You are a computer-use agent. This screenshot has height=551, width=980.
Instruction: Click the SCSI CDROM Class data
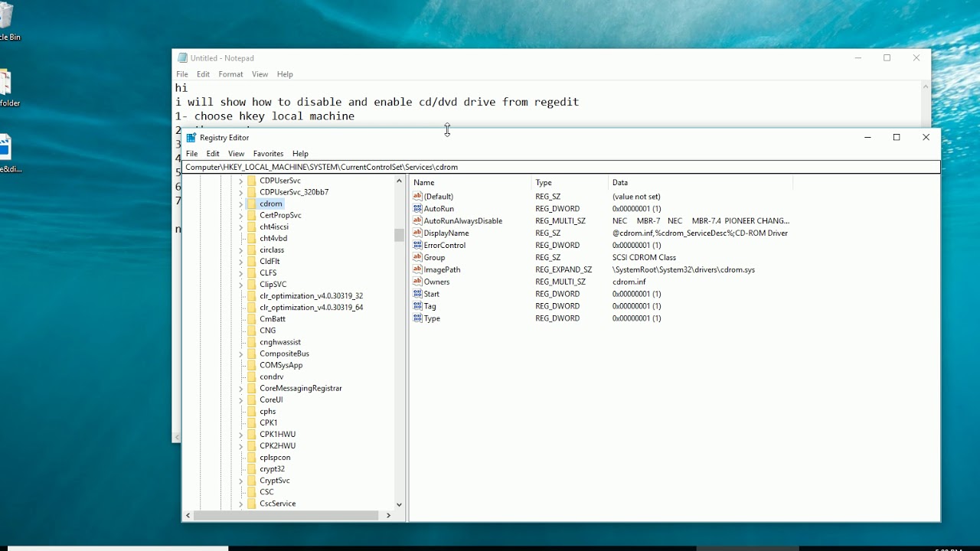[644, 257]
